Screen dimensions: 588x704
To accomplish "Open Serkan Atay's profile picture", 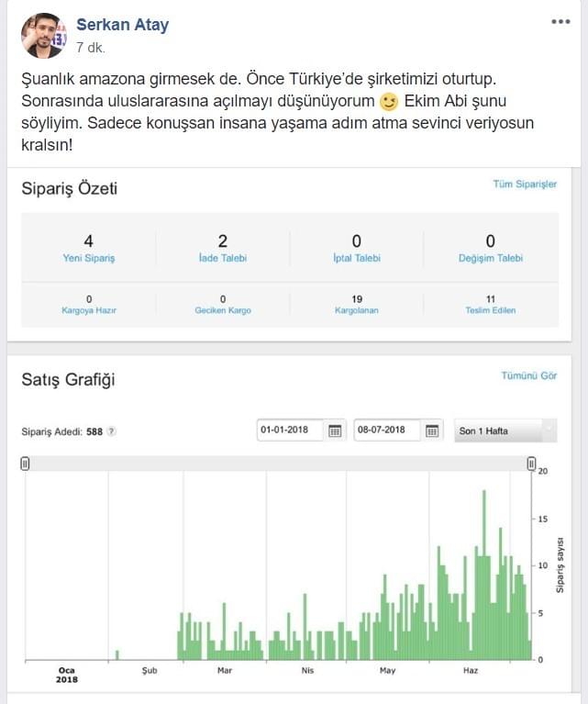I will point(43,36).
